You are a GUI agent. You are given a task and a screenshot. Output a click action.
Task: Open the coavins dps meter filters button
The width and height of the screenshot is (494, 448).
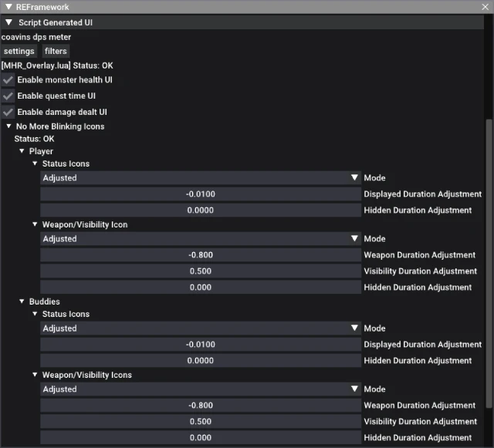(56, 51)
